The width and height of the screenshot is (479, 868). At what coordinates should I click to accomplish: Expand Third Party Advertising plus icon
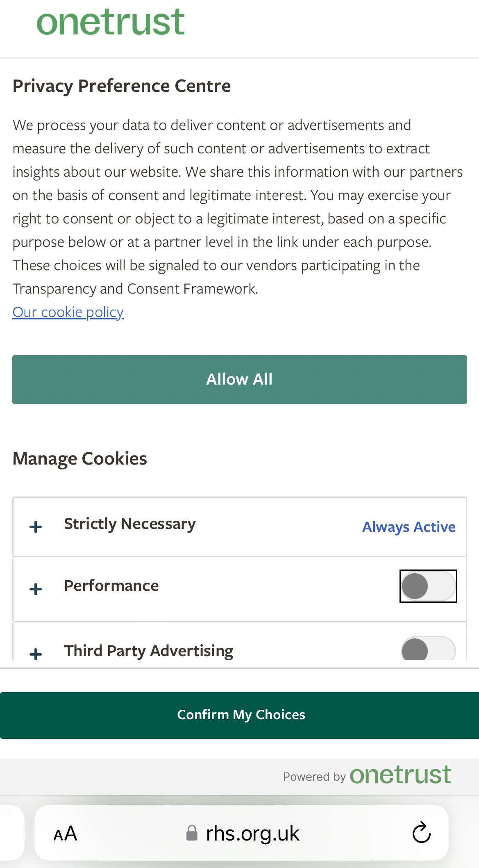point(36,654)
